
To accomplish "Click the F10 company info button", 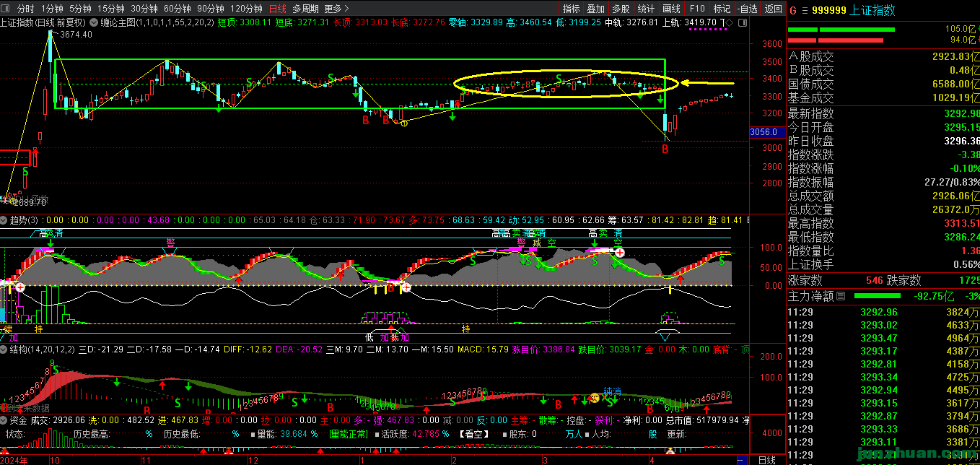I will (x=697, y=9).
